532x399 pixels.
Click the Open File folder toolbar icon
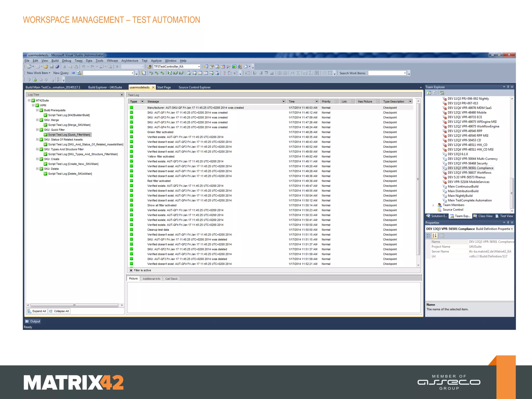46,67
